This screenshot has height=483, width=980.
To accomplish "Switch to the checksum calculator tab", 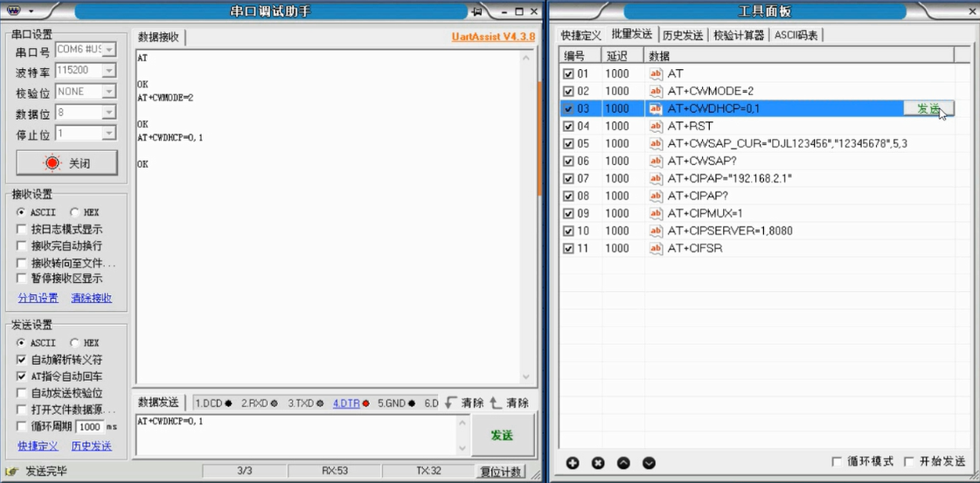I will pyautogui.click(x=739, y=35).
